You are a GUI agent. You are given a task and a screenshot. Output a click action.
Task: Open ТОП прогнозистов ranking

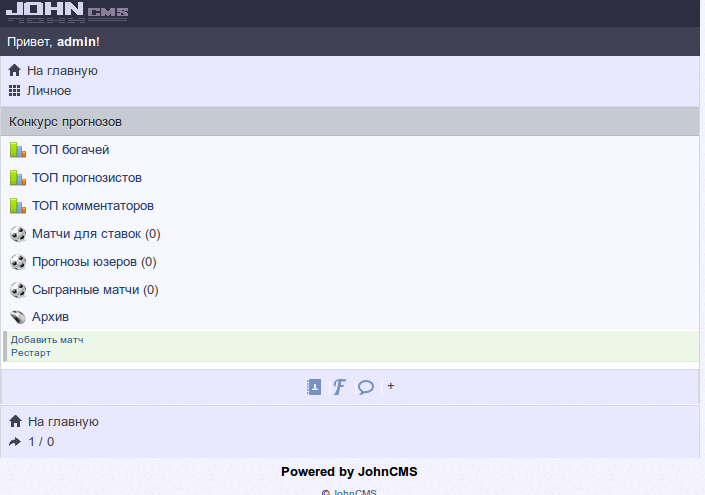[87, 178]
